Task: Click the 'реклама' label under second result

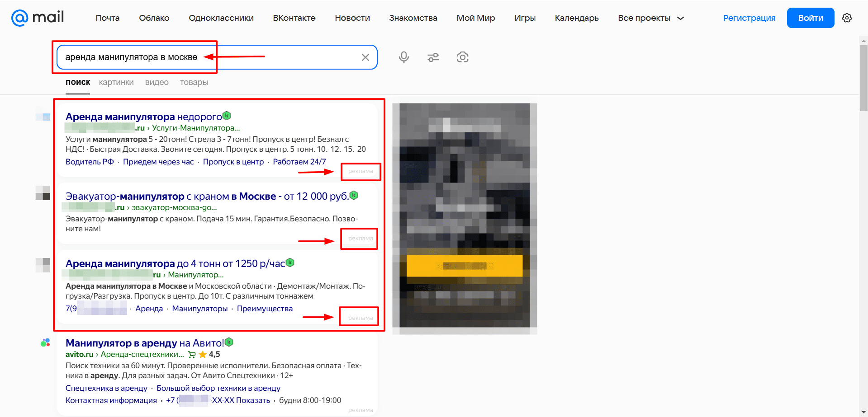Action: (360, 239)
